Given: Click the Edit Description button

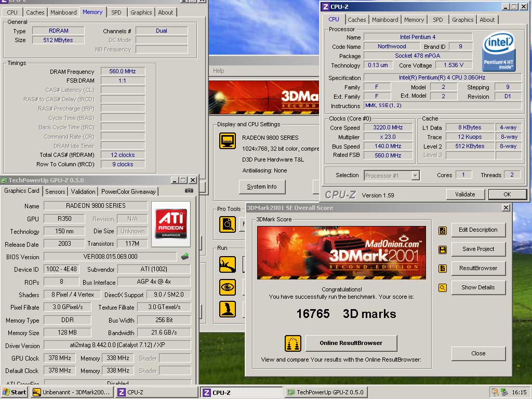Looking at the screenshot, I should tap(478, 230).
